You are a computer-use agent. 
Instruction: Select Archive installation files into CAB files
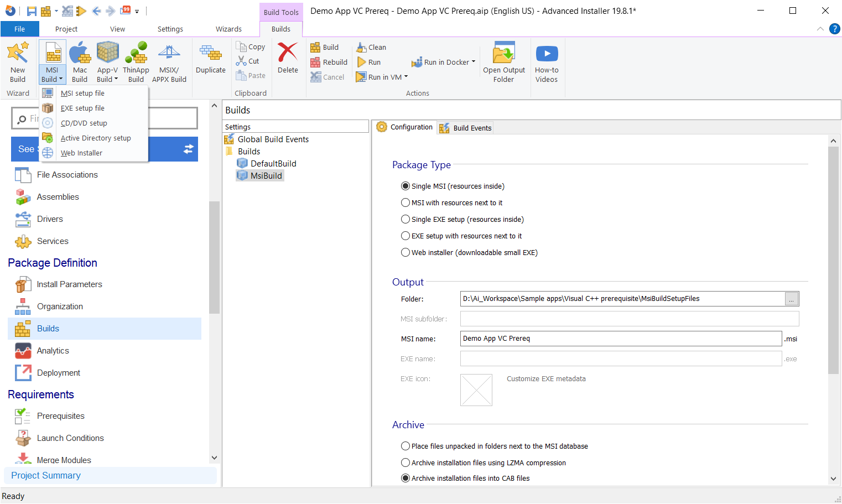click(406, 479)
